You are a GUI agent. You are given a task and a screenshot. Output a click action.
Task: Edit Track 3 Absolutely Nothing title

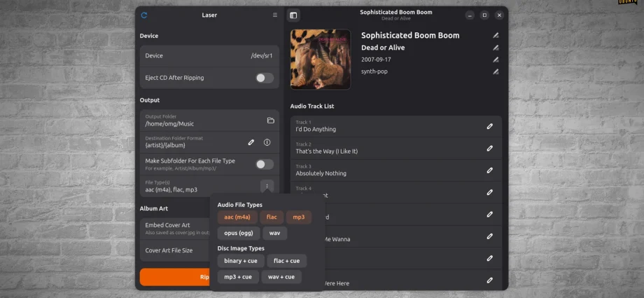489,170
